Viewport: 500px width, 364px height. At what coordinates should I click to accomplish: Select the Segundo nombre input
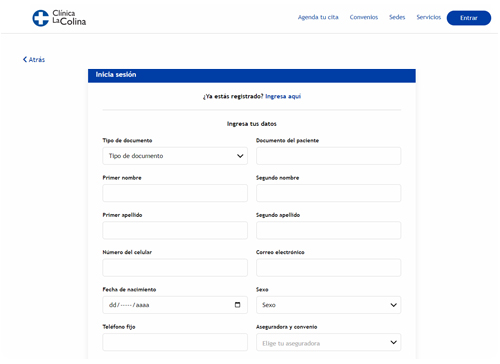click(x=329, y=193)
